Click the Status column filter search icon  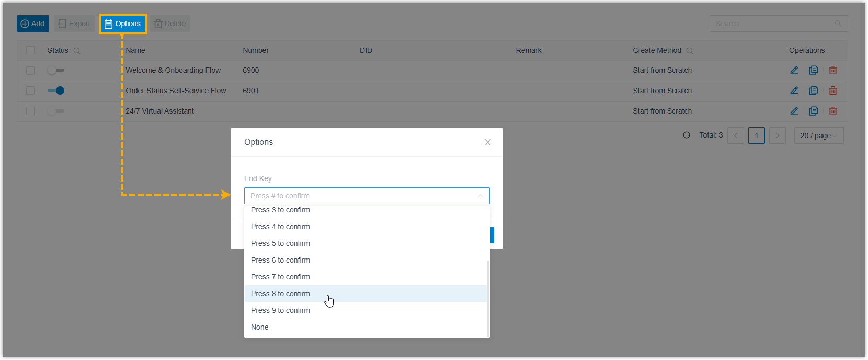point(77,51)
